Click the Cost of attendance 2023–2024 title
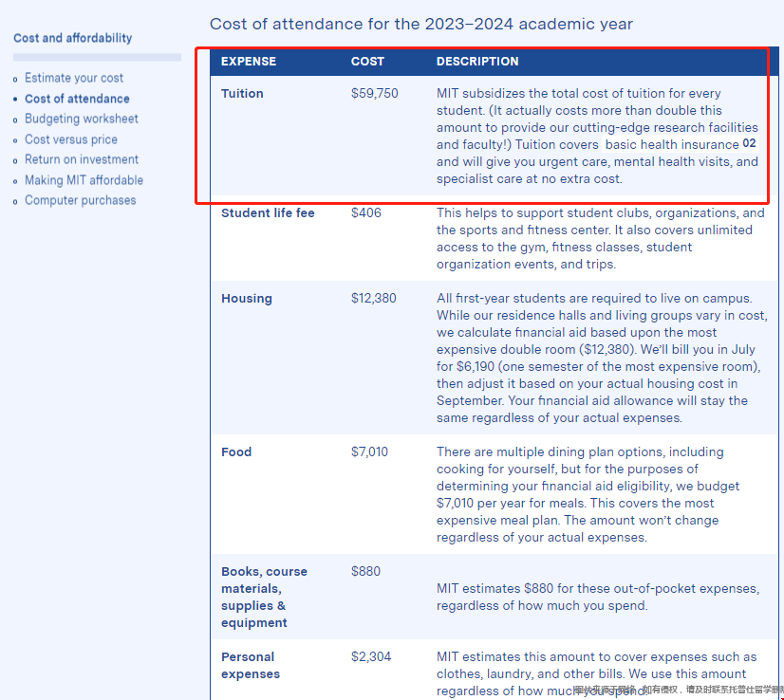This screenshot has width=784, height=700. [421, 24]
